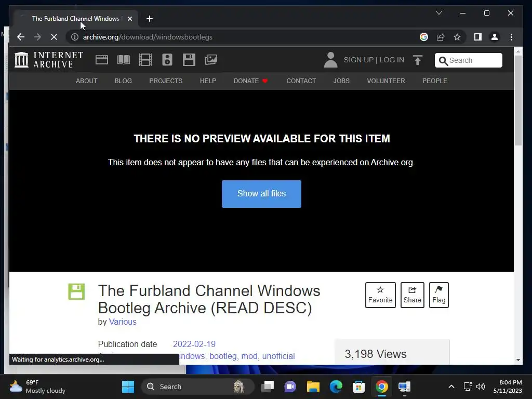
Task: Open the PROJECTS menu item
Action: 166,81
